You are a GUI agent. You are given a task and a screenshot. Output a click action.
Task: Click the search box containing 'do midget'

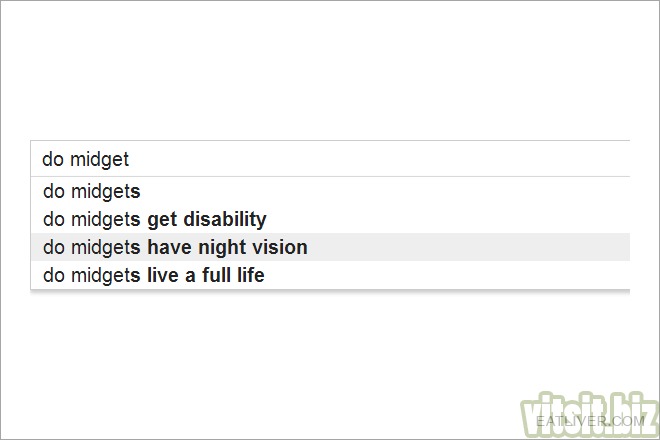(330, 159)
